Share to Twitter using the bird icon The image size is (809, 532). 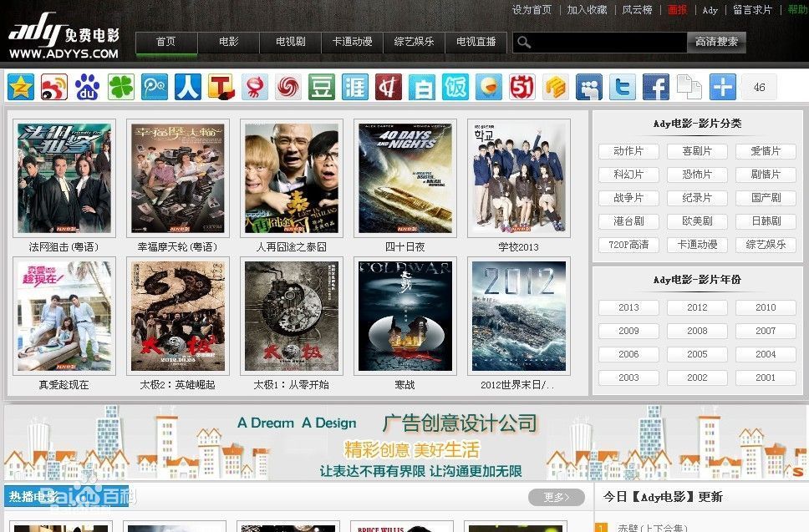click(x=623, y=87)
